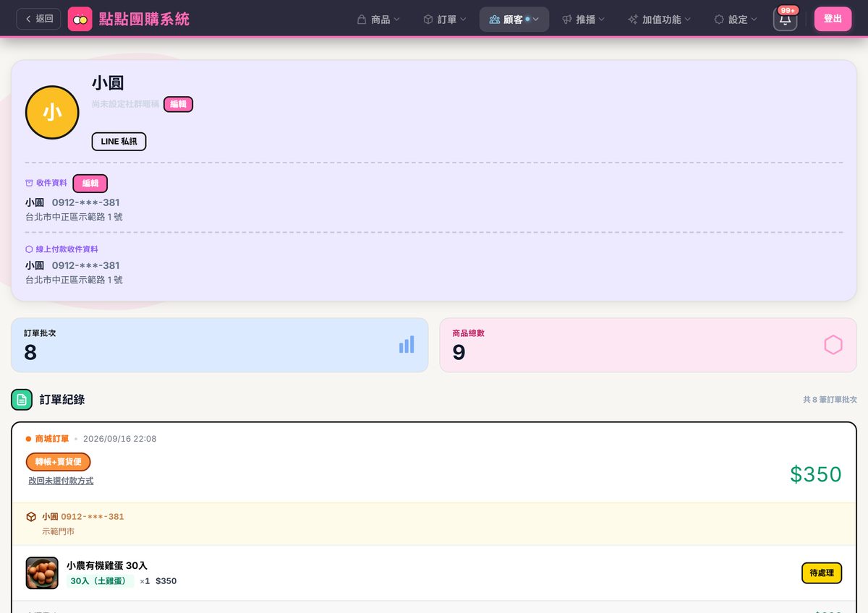Click the 尚未設定社群暱稱 placeholder text
The height and width of the screenshot is (613, 868).
point(125,104)
